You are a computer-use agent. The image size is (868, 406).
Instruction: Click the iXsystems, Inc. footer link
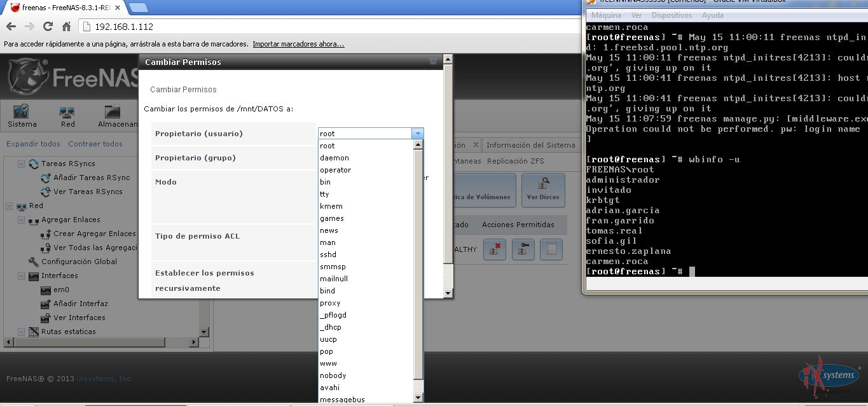coord(105,379)
